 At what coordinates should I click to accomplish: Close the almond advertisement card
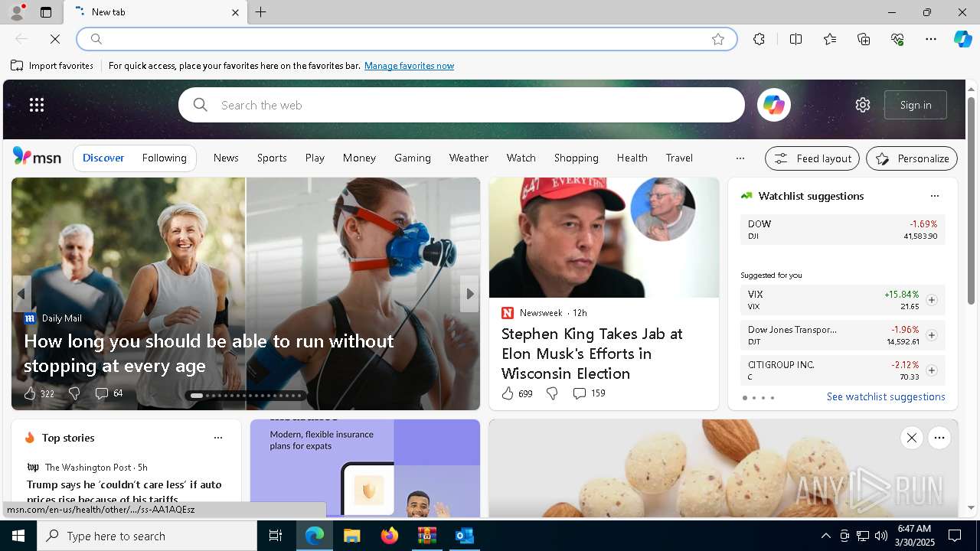pos(911,438)
